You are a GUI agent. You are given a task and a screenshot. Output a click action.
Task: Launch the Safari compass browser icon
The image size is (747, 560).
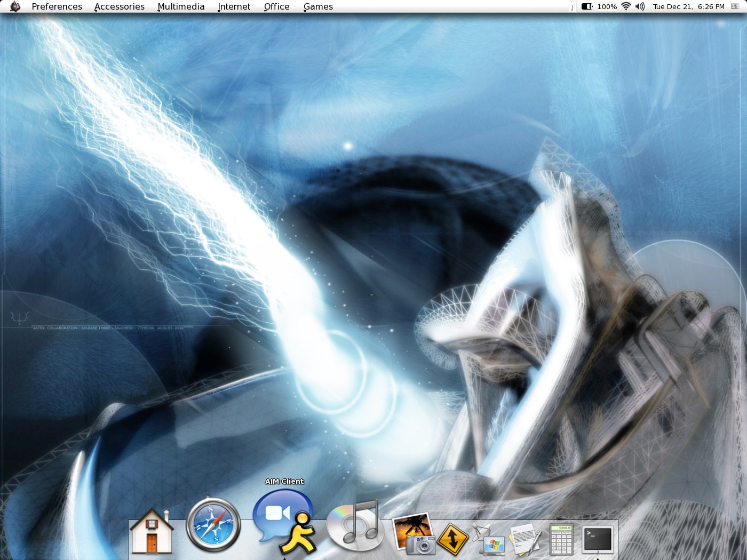tap(213, 525)
